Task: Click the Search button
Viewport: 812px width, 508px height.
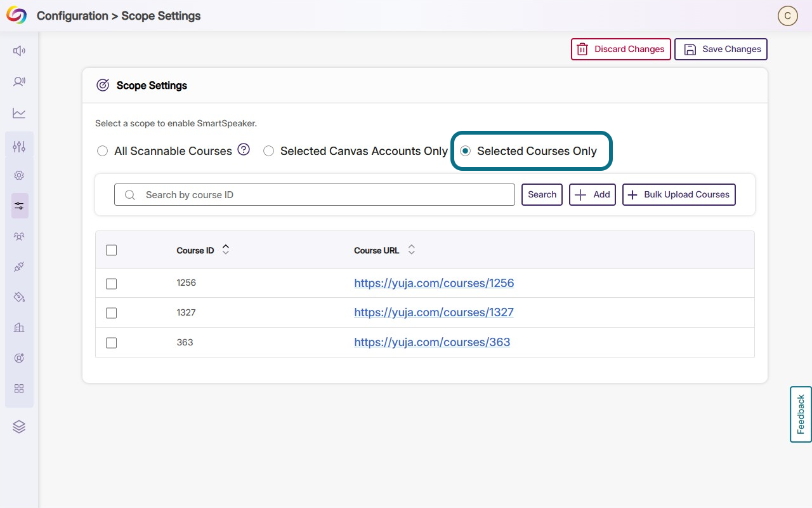Action: click(x=542, y=195)
